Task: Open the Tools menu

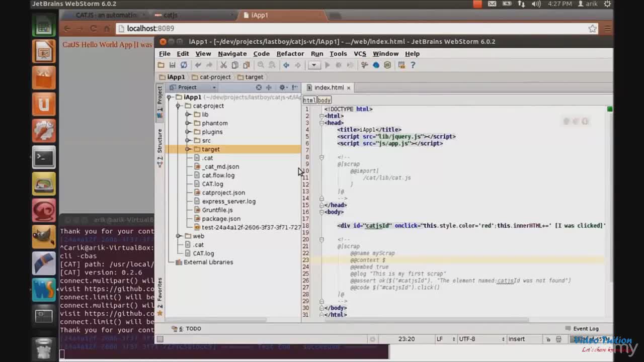Action: (x=338, y=54)
